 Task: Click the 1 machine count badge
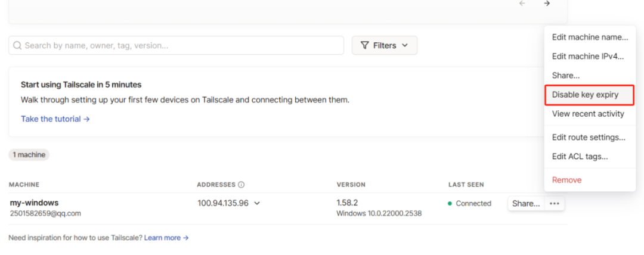click(x=29, y=155)
